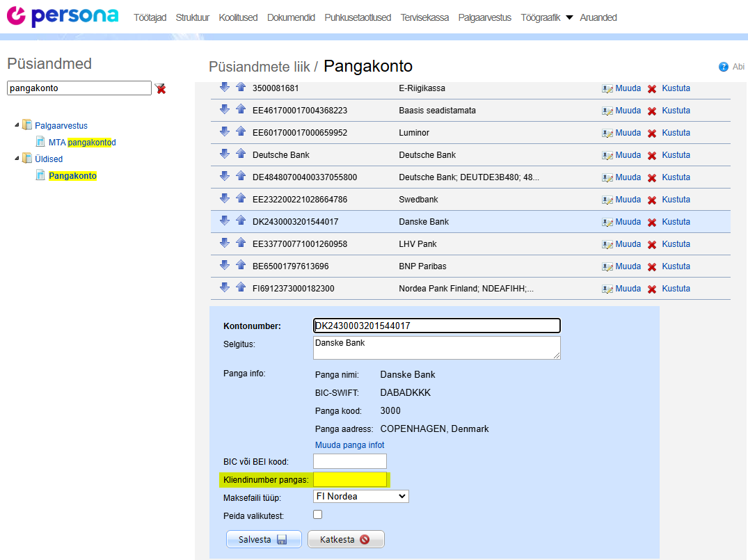
Task: Click BNP Paribas description cell
Action: 422,266
